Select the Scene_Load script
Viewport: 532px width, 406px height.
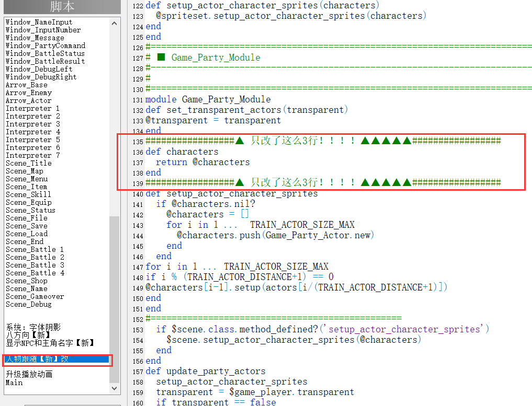click(x=27, y=234)
